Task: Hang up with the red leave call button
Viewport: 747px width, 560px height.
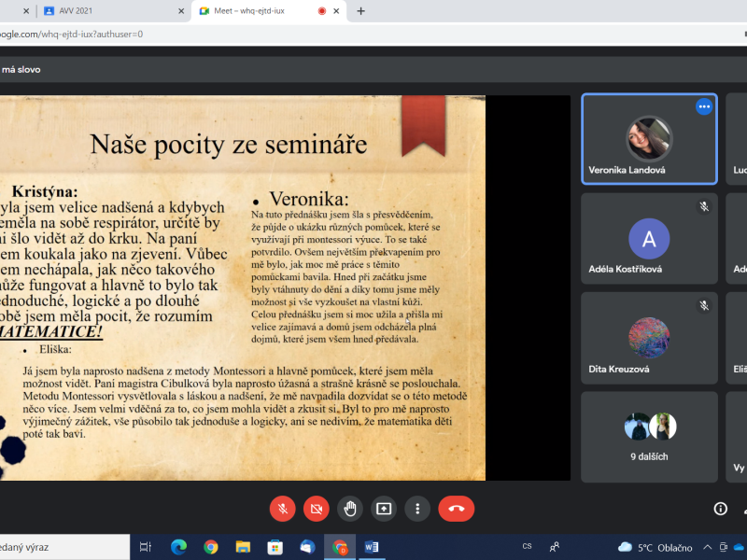Action: [457, 509]
